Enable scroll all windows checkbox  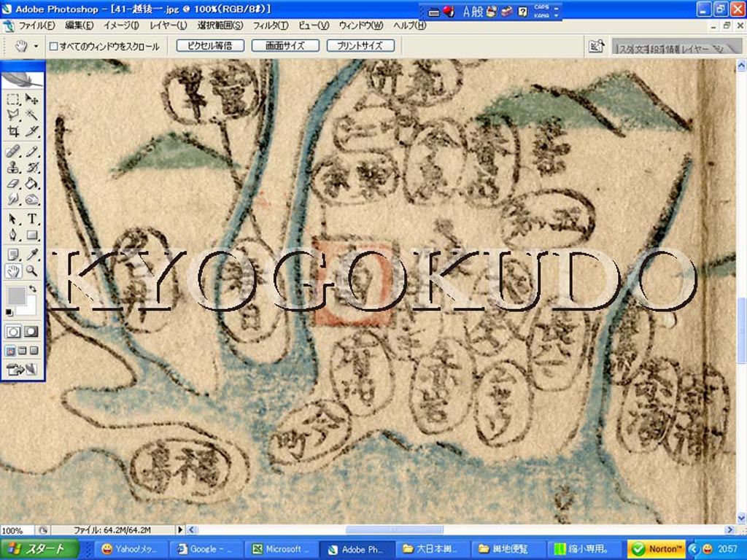click(x=54, y=46)
